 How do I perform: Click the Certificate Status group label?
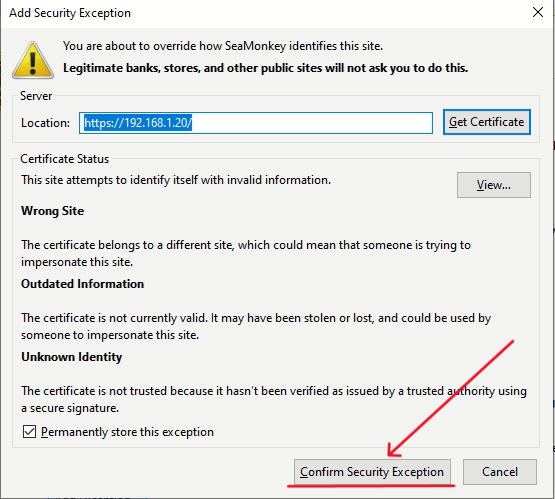(x=64, y=159)
